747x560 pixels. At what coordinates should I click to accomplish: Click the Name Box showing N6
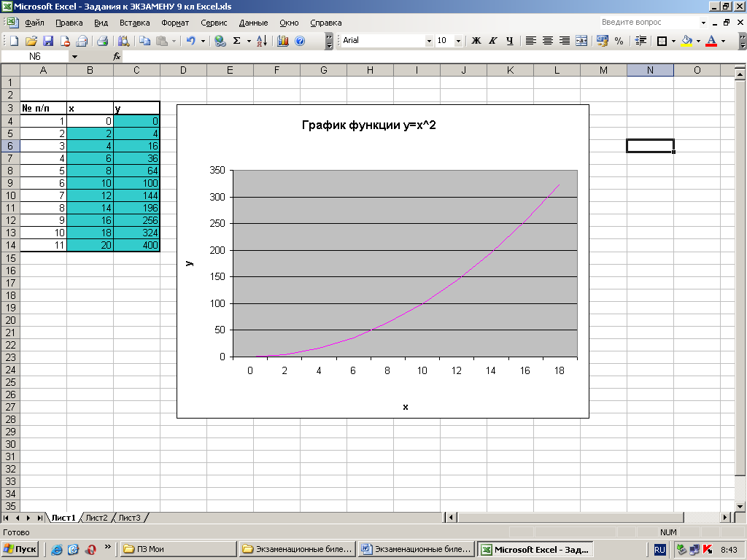pos(35,57)
